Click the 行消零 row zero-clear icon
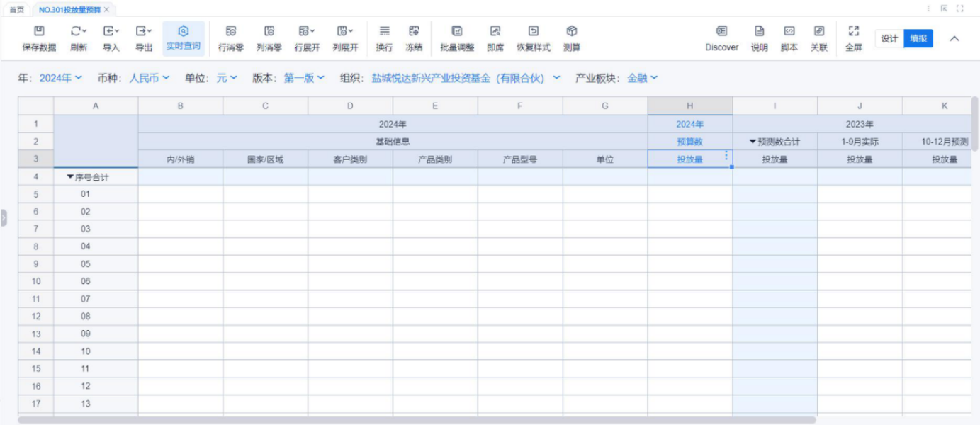The image size is (980, 425). click(x=231, y=31)
